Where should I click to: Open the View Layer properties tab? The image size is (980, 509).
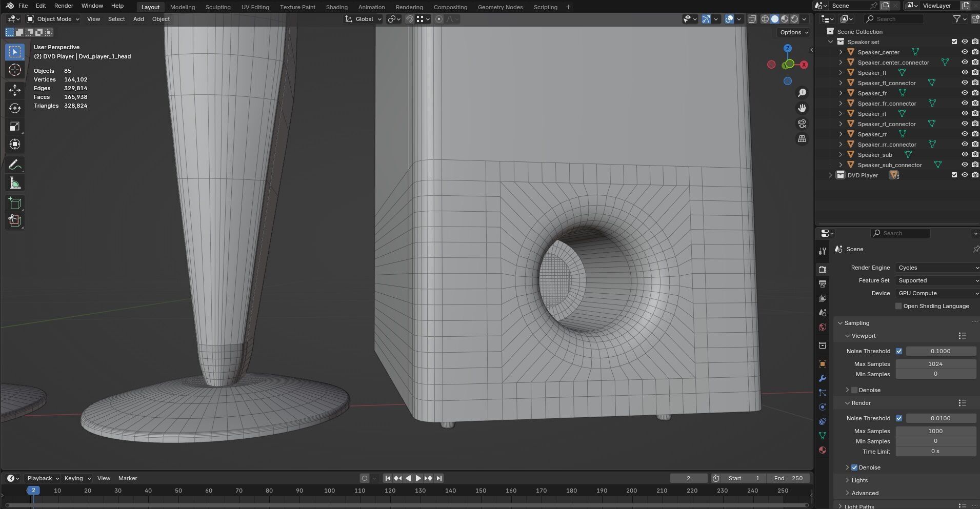[823, 298]
